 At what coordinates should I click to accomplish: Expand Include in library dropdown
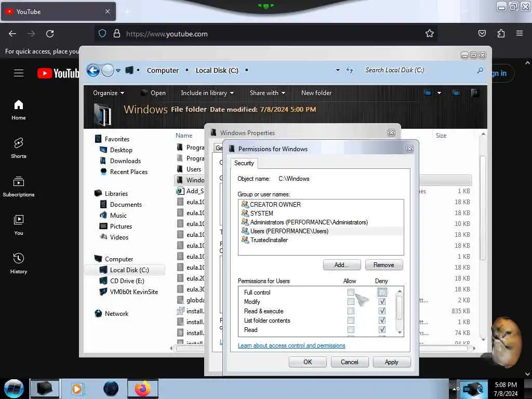[x=207, y=92]
